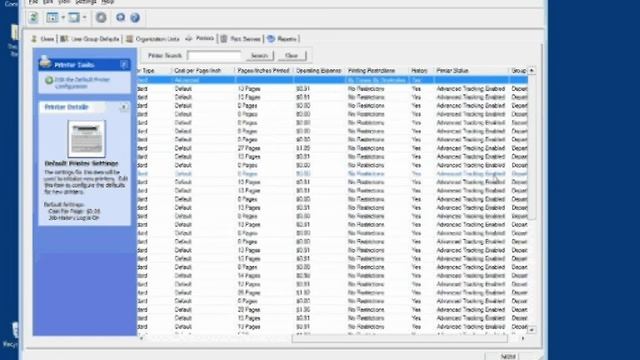Switch to the Users tab
Screen dimensions: 640x360
tap(43, 39)
